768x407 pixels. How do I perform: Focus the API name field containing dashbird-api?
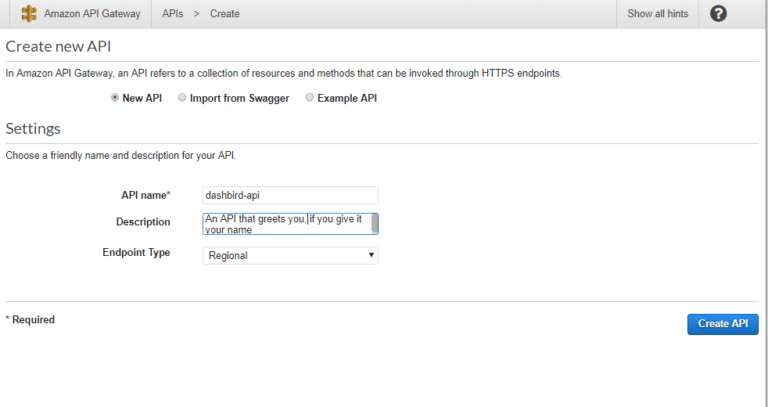(x=290, y=195)
